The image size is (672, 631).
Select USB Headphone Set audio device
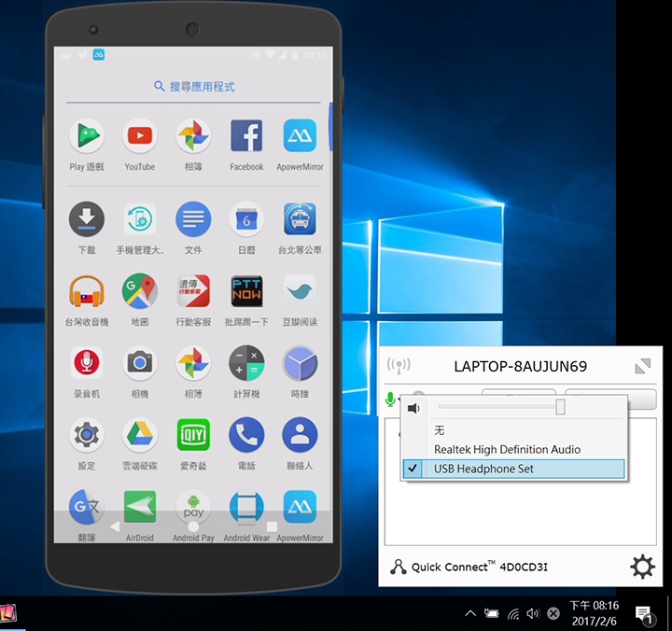pos(513,469)
